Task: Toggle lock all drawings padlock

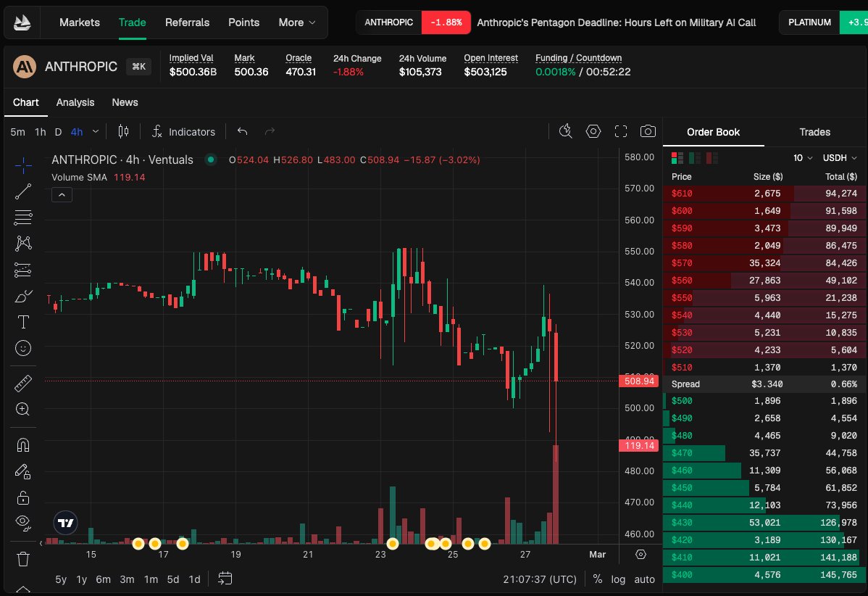Action: pyautogui.click(x=22, y=497)
